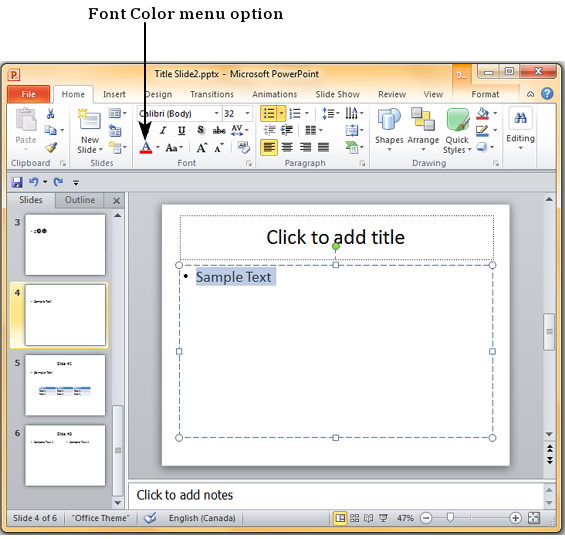Toggle text shadow formatting

click(x=201, y=130)
